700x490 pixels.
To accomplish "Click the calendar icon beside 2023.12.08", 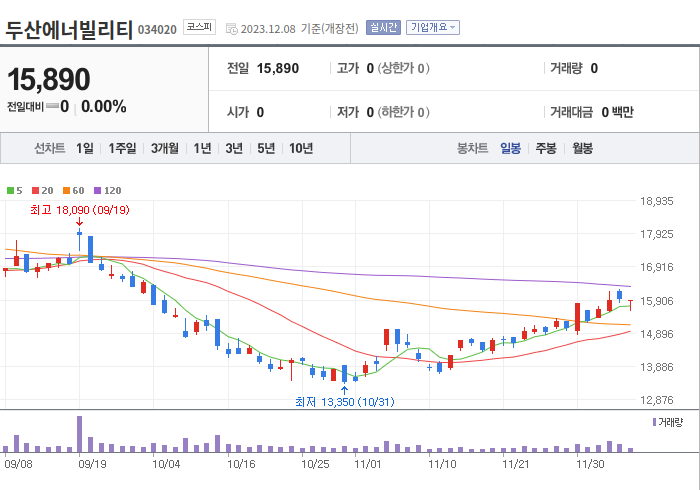I will pos(231,29).
